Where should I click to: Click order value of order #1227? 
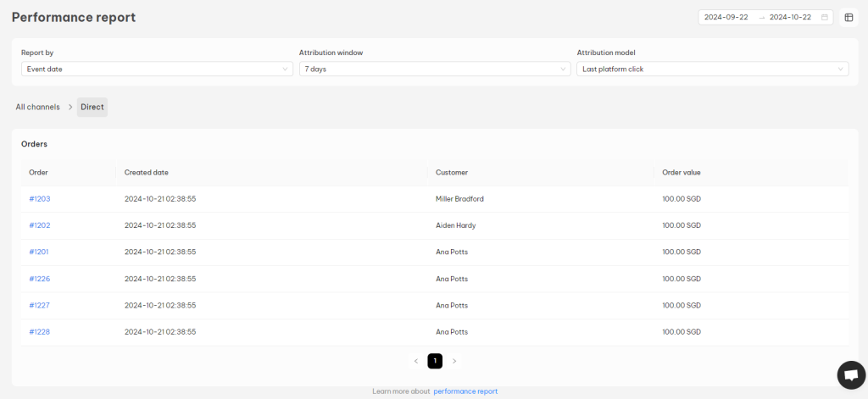[682, 306]
